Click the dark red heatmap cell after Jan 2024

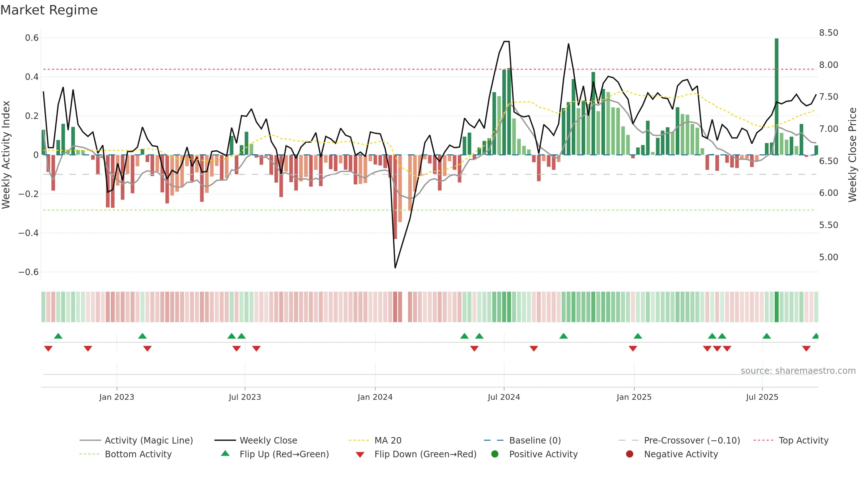coord(395,307)
